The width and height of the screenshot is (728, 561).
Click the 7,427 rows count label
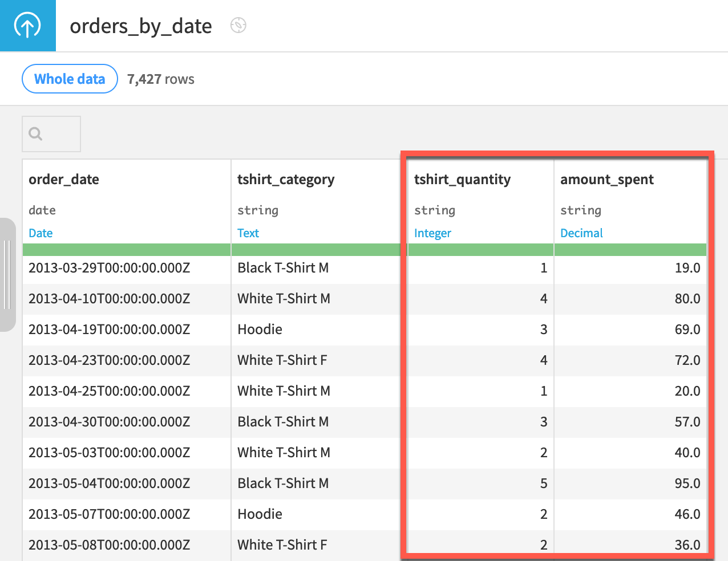(x=161, y=79)
